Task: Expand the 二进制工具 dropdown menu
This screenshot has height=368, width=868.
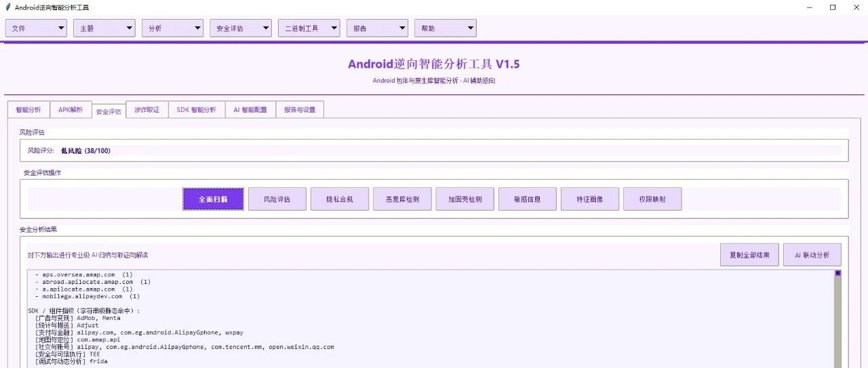Action: (x=309, y=28)
